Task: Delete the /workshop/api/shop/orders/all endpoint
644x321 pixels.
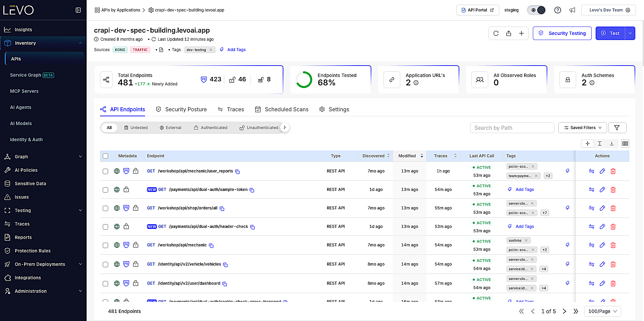Action: click(613, 208)
